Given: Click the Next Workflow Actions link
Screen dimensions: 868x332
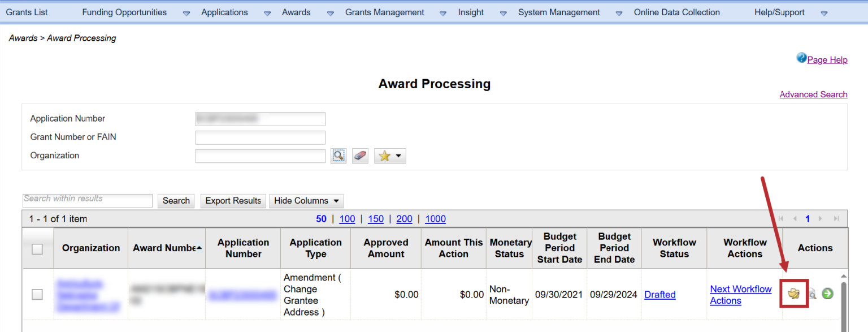Looking at the screenshot, I should pos(740,295).
